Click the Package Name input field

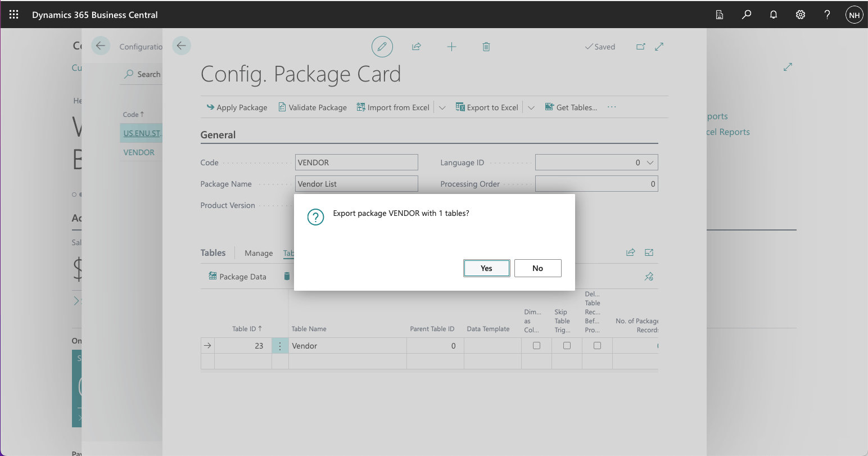356,184
